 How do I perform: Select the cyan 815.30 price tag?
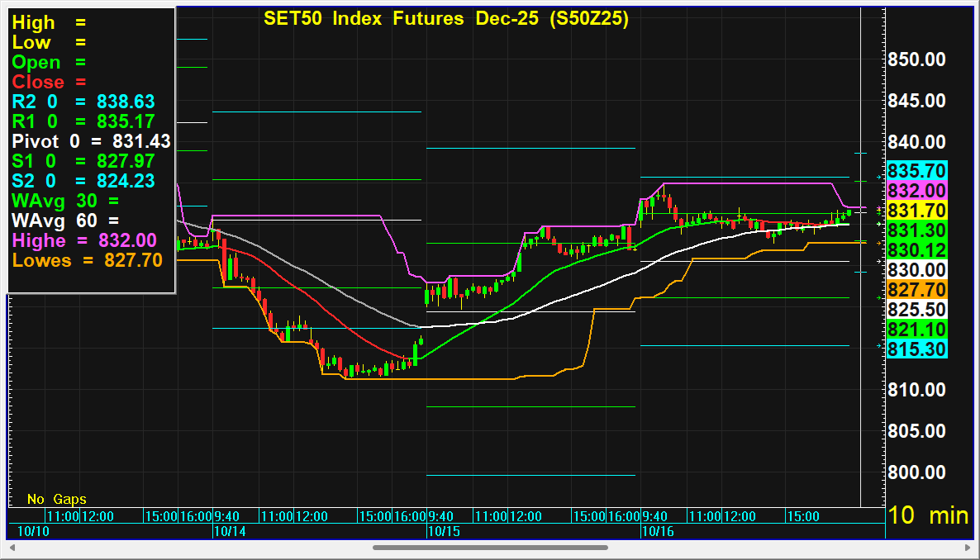[x=916, y=349]
